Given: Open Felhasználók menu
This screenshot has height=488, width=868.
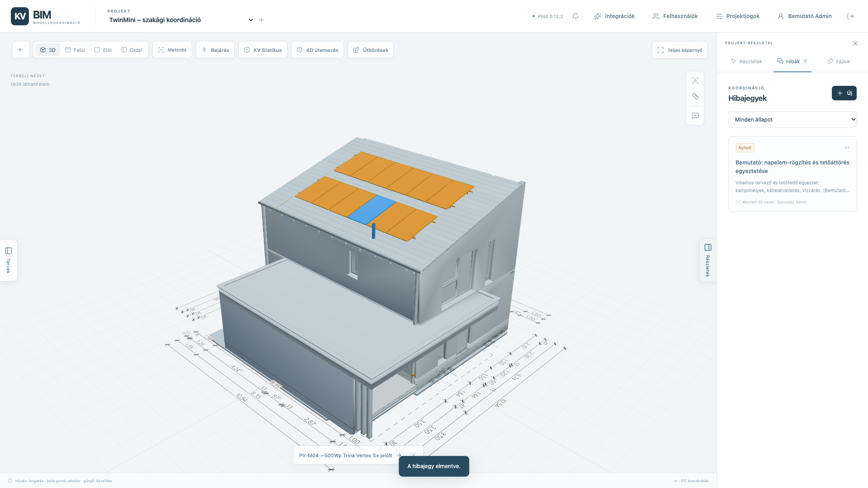Looking at the screenshot, I should click(x=675, y=16).
